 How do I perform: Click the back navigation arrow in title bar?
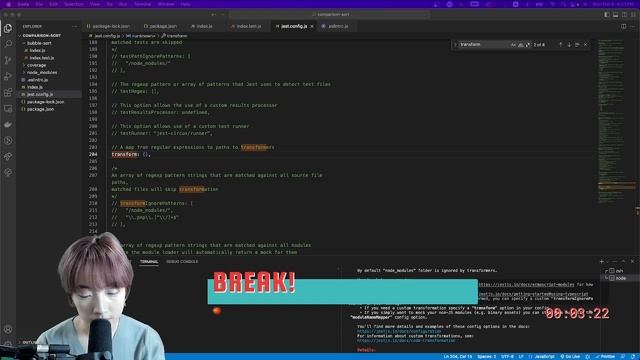point(213,15)
